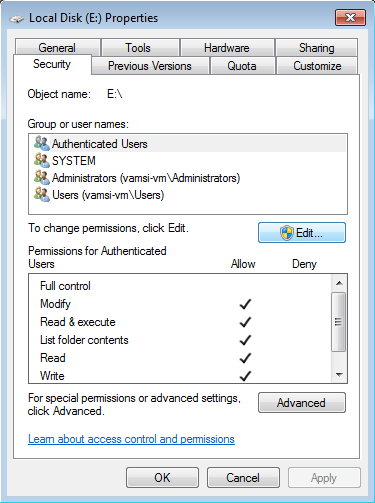Click the Edit... permissions button
This screenshot has height=503, width=375.
tap(302, 233)
